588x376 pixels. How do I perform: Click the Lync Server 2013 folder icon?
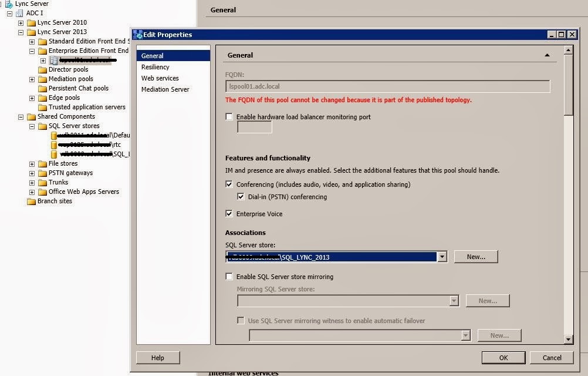pyautogui.click(x=32, y=32)
